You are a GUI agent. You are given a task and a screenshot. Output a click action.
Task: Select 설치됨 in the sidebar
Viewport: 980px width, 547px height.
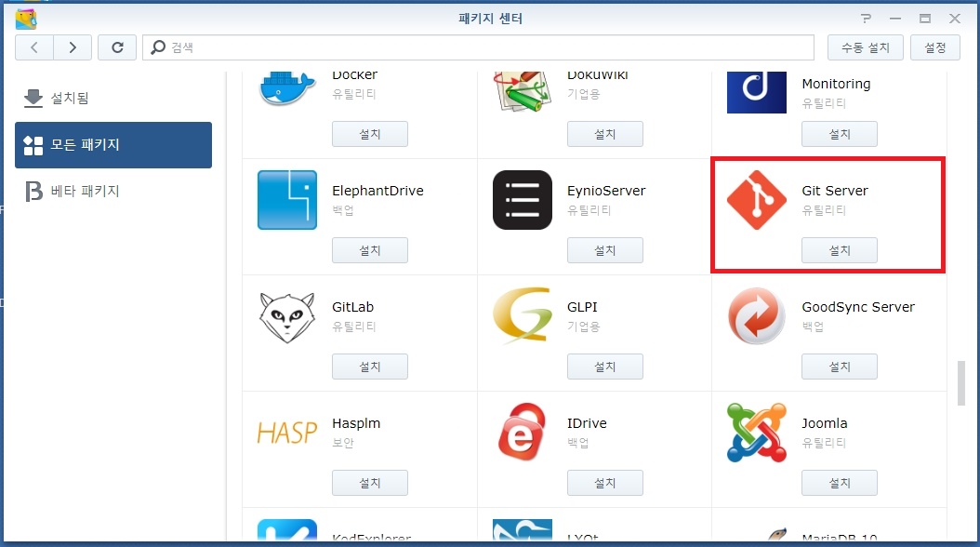113,99
